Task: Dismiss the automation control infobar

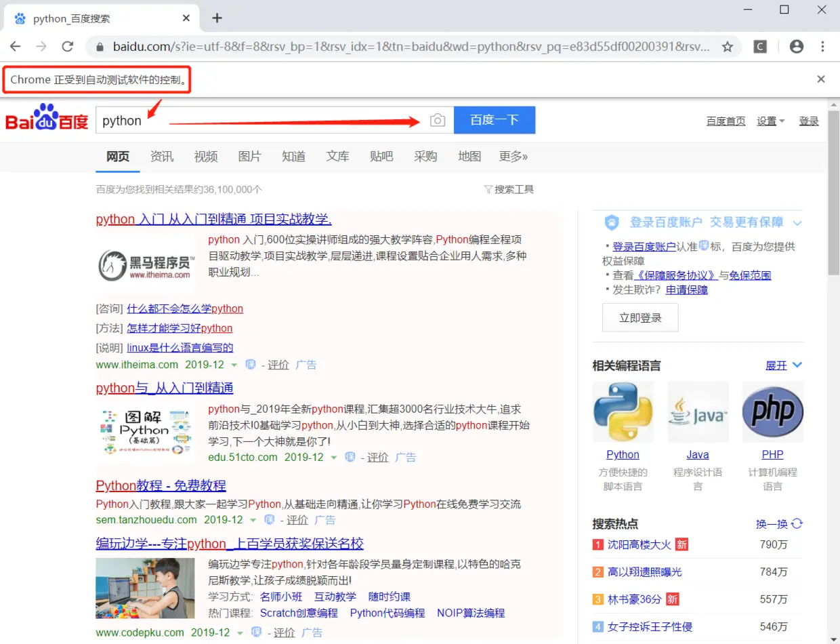Action: [x=821, y=79]
